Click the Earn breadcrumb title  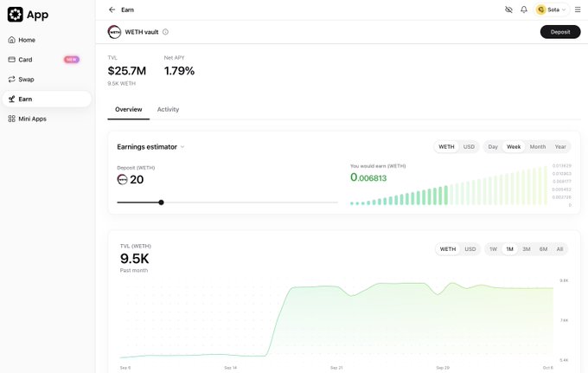click(x=127, y=10)
